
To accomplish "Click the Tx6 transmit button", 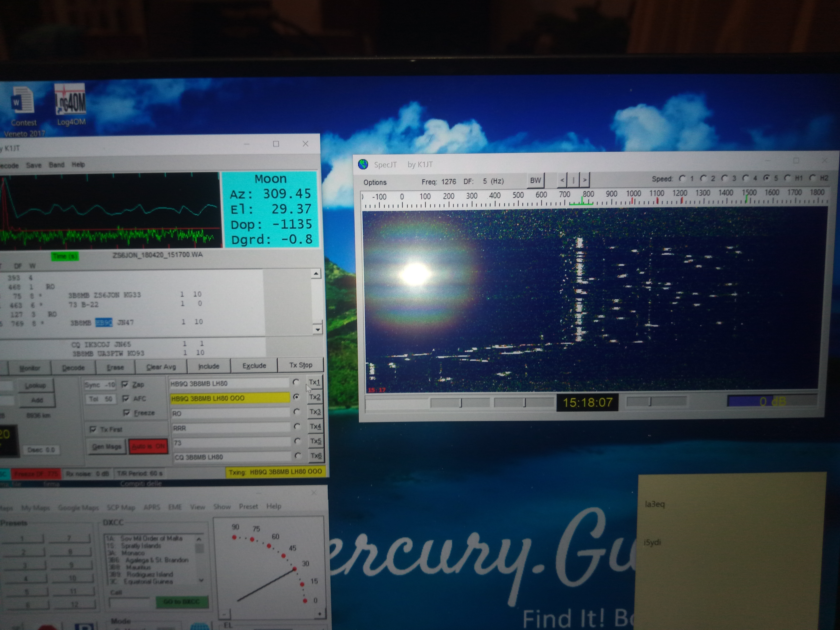I will [x=316, y=455].
